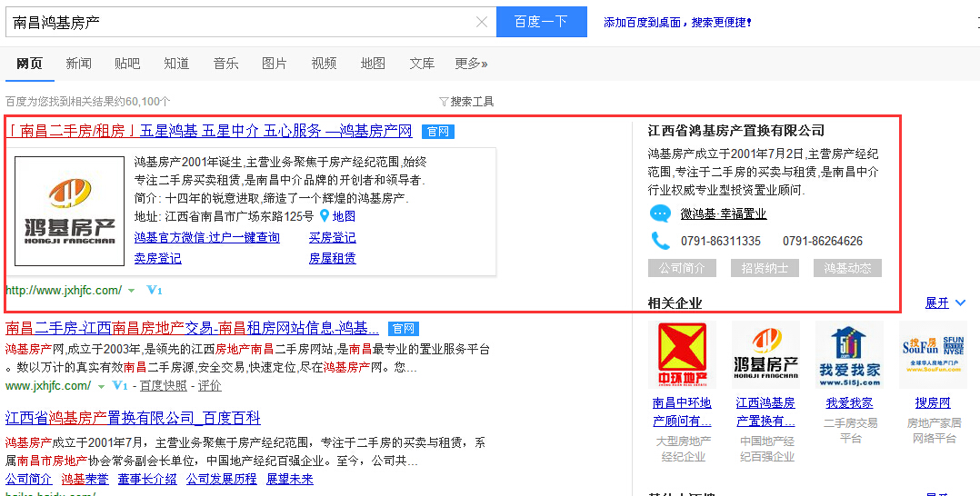
Task: Open the 音乐 tab
Action: click(x=225, y=63)
